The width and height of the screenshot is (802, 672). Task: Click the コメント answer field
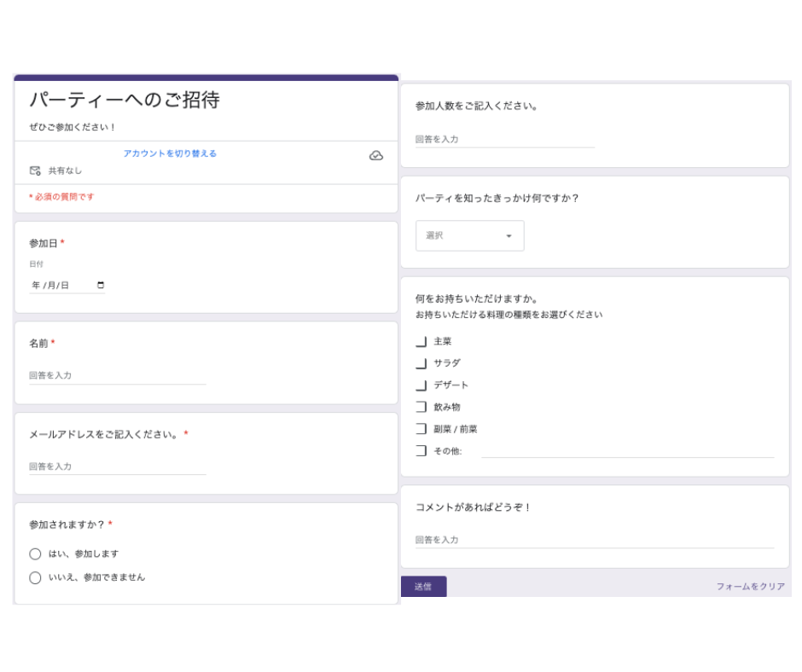[x=595, y=540]
